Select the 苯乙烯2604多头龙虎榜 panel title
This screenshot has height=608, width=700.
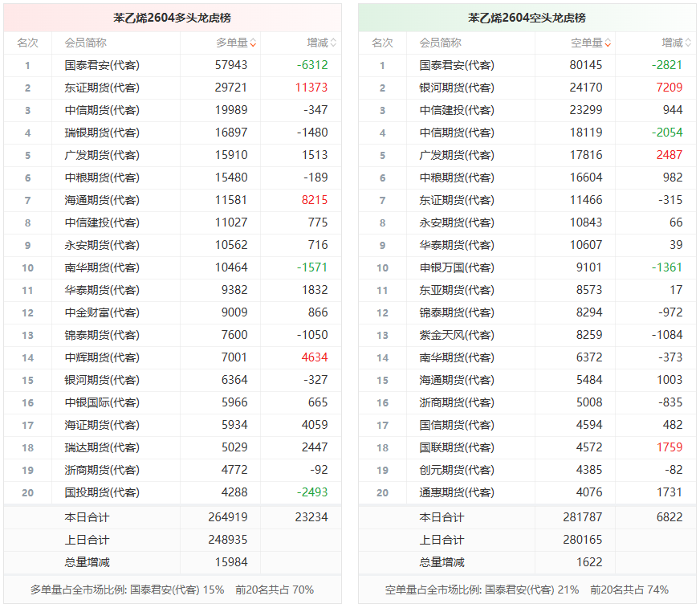click(x=172, y=18)
